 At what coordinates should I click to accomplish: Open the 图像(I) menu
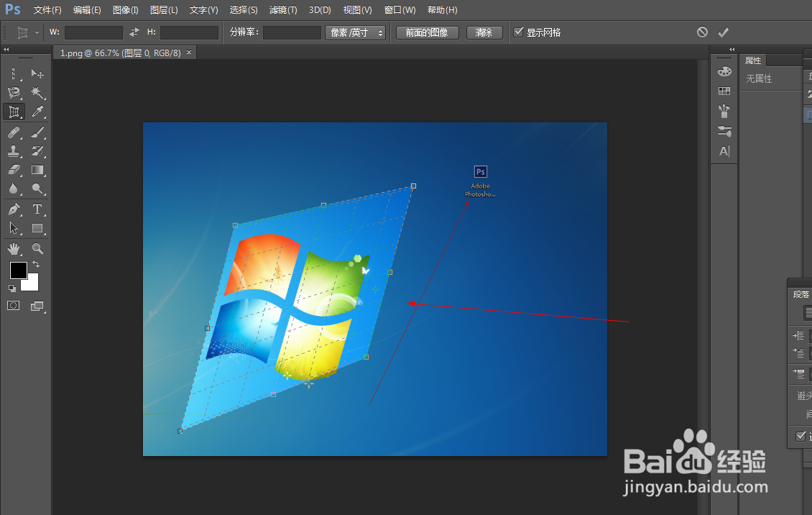pyautogui.click(x=126, y=10)
